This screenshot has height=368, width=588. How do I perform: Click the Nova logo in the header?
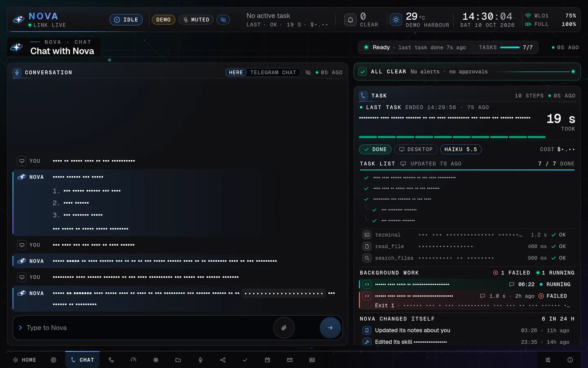(x=19, y=20)
